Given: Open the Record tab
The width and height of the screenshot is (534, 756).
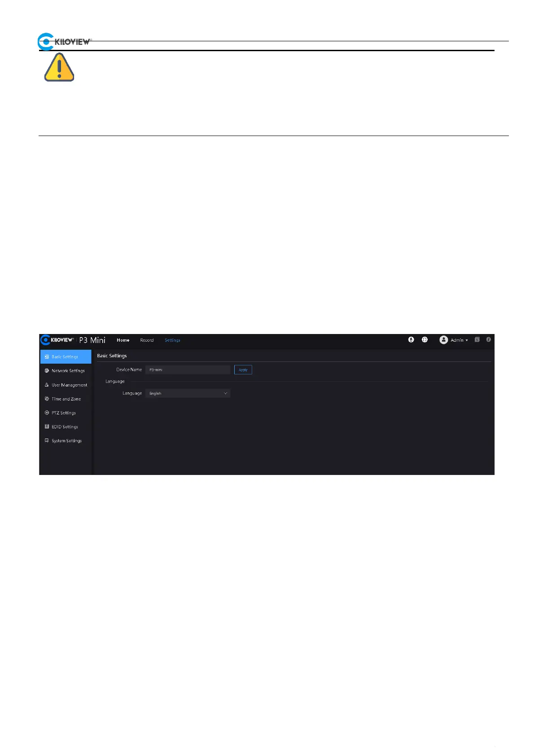Looking at the screenshot, I should 147,340.
